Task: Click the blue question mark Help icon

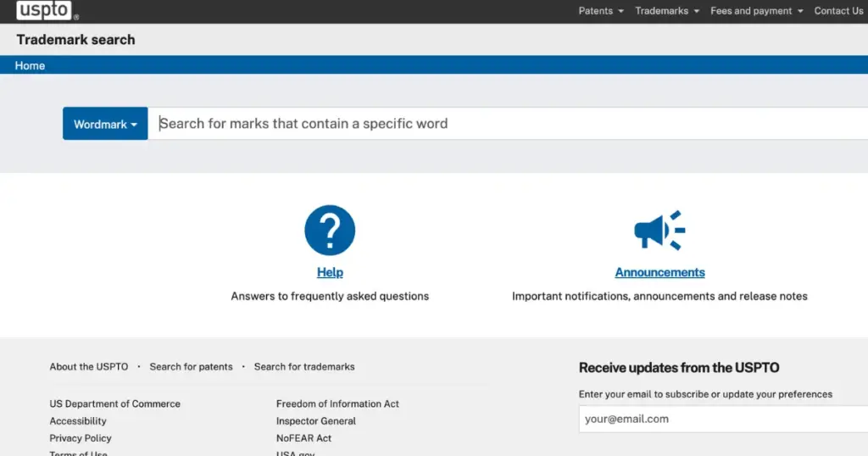Action: (x=330, y=231)
